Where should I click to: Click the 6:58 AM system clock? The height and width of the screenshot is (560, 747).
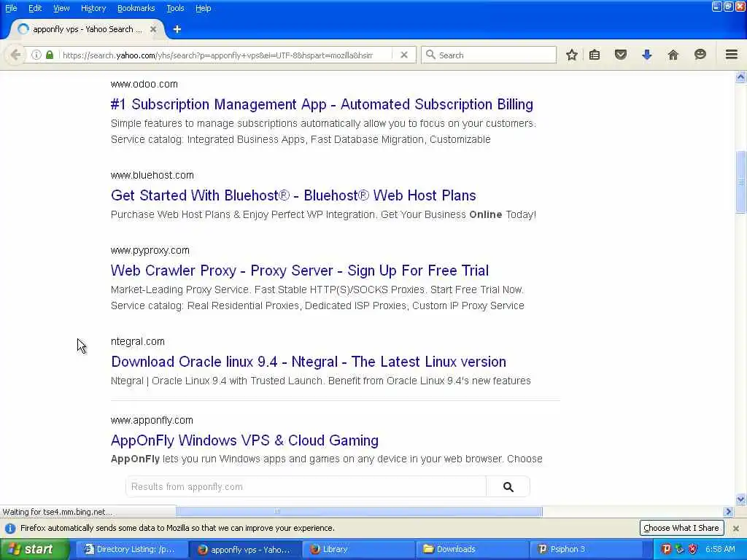coord(721,549)
